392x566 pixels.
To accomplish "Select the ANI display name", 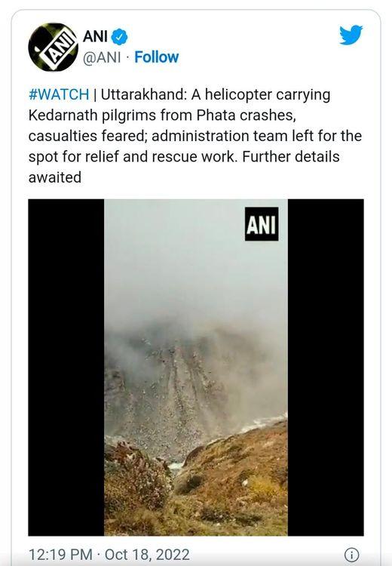I will 95,36.
